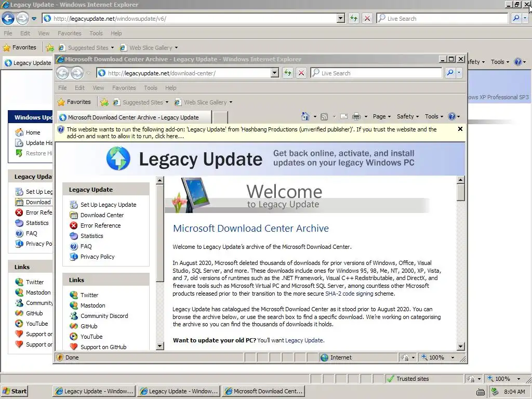Screen dimensions: 532x399
Task: Click Stop icon in background window address bar
Action: click(367, 18)
